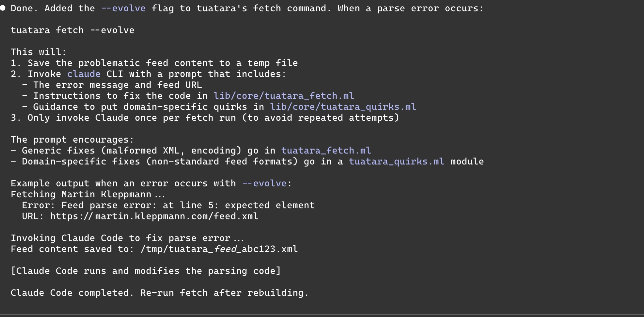
Task: Click the highlighted --evolve flag in the first line
Action: (123, 8)
